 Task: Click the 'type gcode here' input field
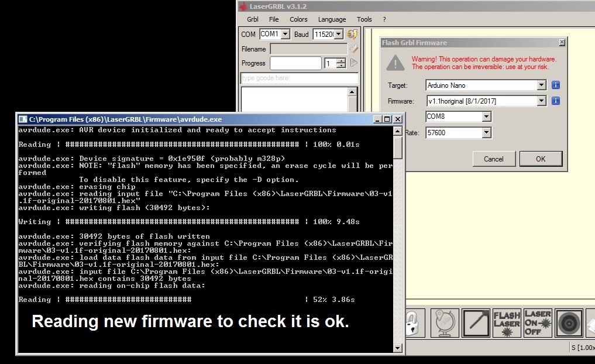coord(300,78)
